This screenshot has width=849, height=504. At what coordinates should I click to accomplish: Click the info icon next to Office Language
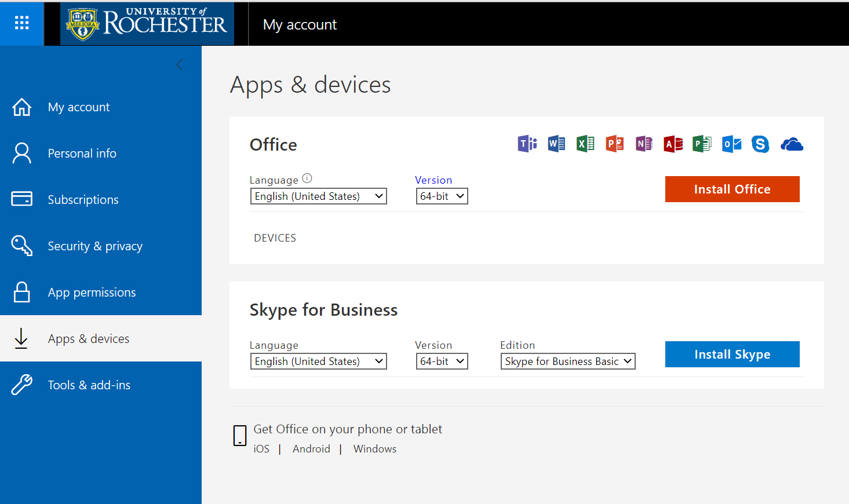pyautogui.click(x=307, y=178)
